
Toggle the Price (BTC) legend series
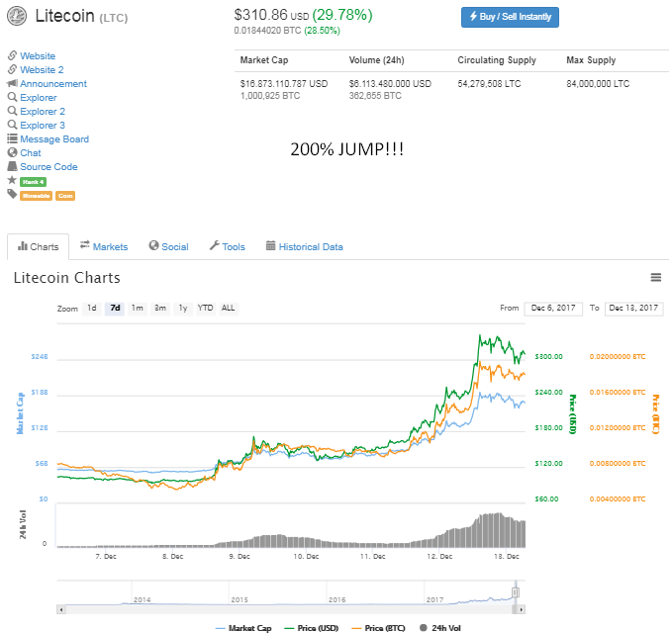(378, 628)
